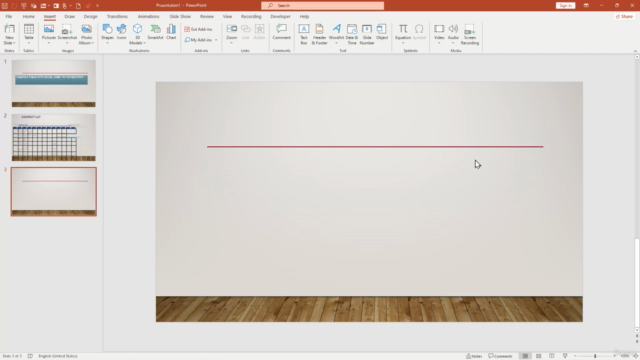Select slide 1 thumbnail
Image resolution: width=640 pixels, height=360 pixels.
(x=53, y=83)
